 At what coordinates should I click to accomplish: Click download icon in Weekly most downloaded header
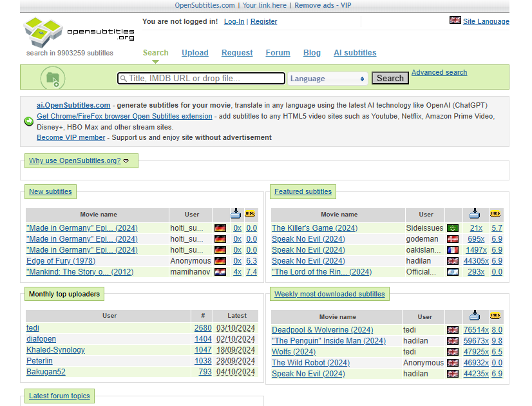pyautogui.click(x=475, y=315)
